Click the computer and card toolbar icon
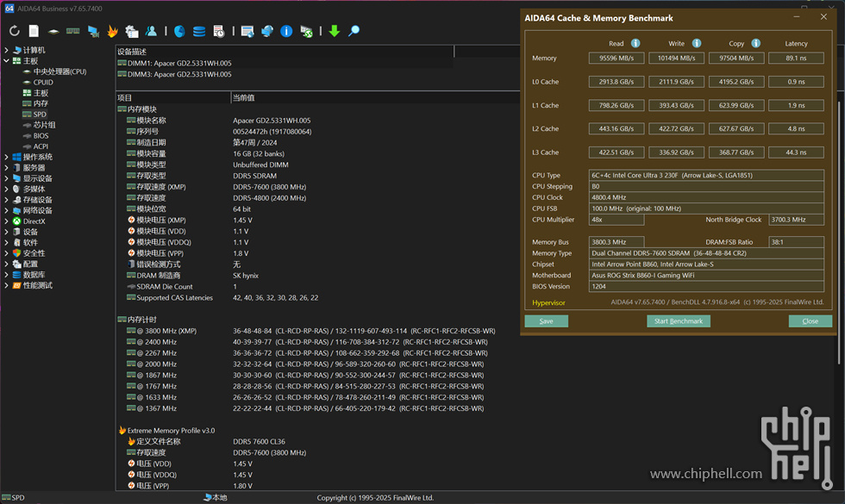Viewport: 845px width, 504px height. (x=93, y=31)
